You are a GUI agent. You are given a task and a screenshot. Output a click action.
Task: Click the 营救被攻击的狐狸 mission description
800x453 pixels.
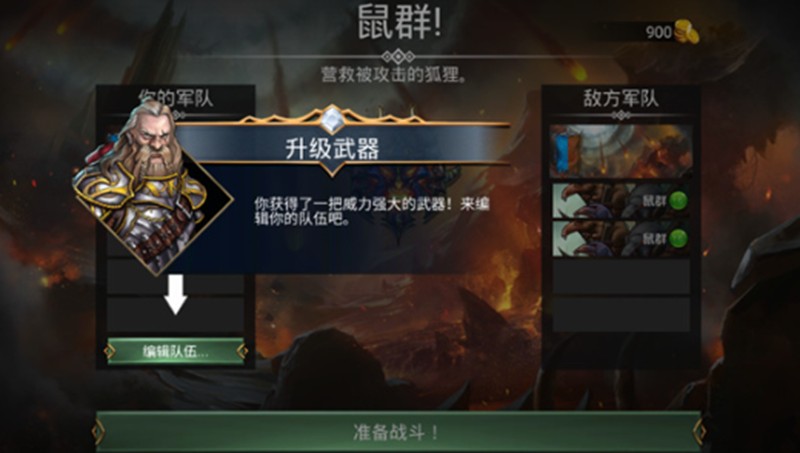tap(394, 75)
